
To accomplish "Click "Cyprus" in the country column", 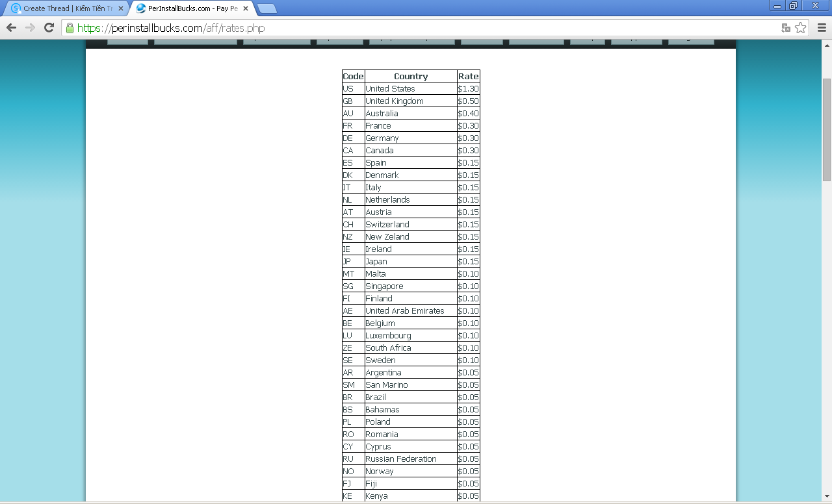I will [x=411, y=446].
